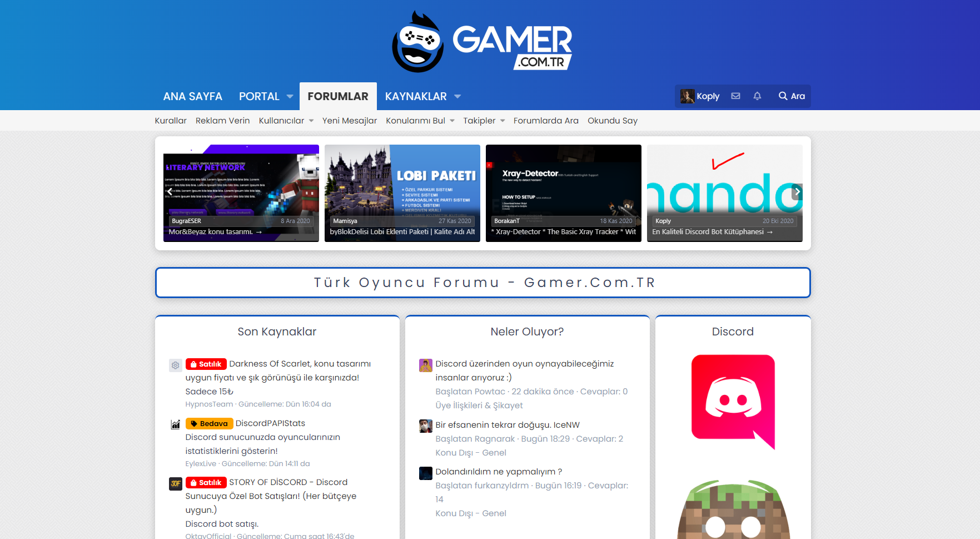Click Reklam Verin in sub-navigation

pyautogui.click(x=223, y=121)
